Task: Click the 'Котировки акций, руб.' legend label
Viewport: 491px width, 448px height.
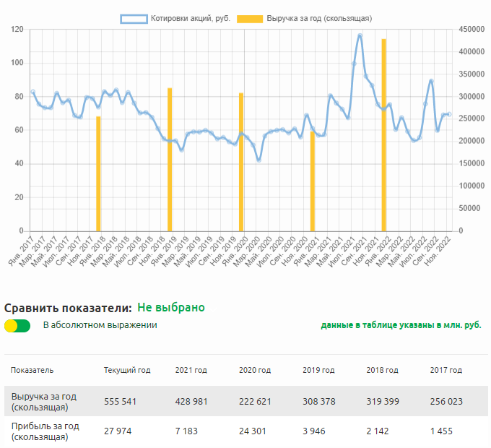Action: tap(190, 18)
